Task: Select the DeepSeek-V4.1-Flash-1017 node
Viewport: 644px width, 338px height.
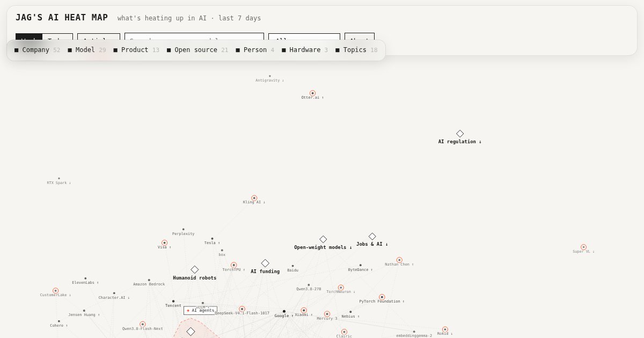Action: point(242,309)
